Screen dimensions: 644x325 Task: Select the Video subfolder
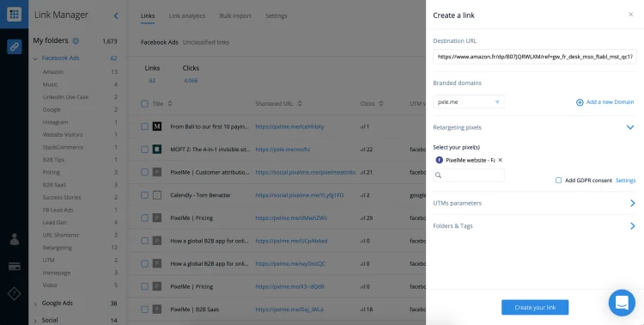coord(50,285)
